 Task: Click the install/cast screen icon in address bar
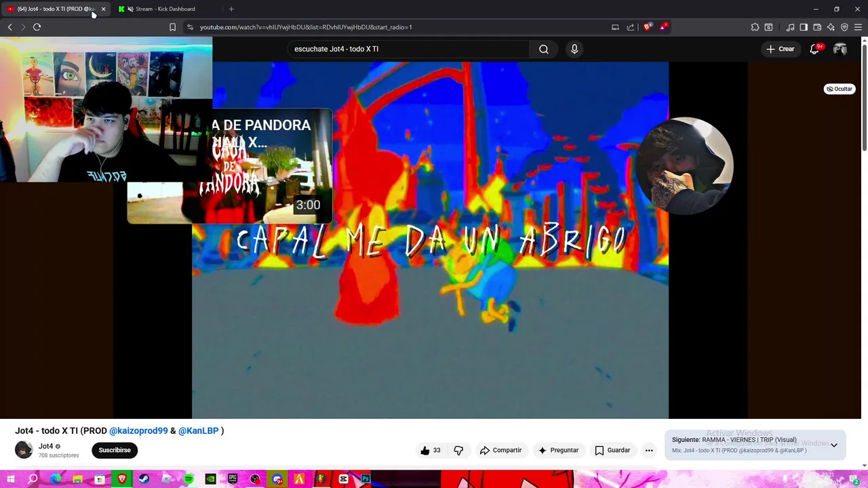(x=615, y=27)
